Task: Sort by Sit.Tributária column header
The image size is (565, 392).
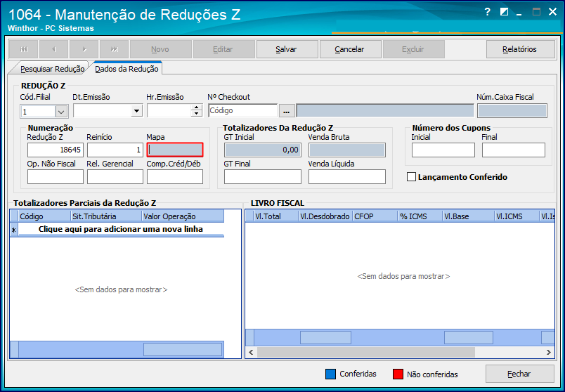Action: point(106,216)
